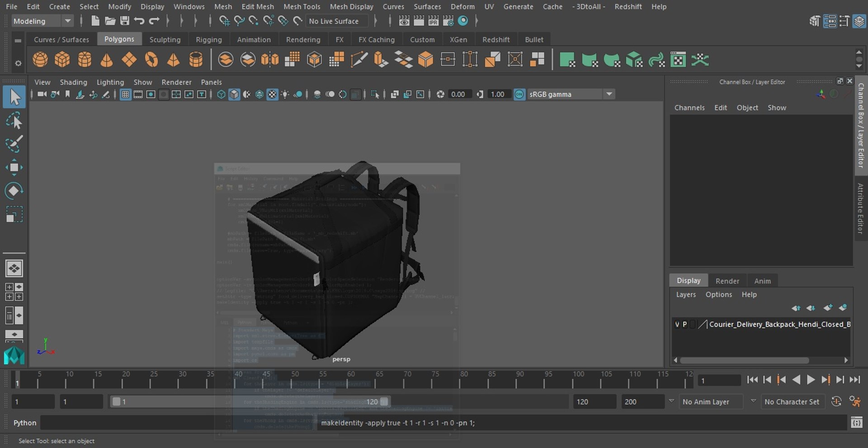Click the shelf scroll up arrow
868x448 pixels.
pos(859,52)
